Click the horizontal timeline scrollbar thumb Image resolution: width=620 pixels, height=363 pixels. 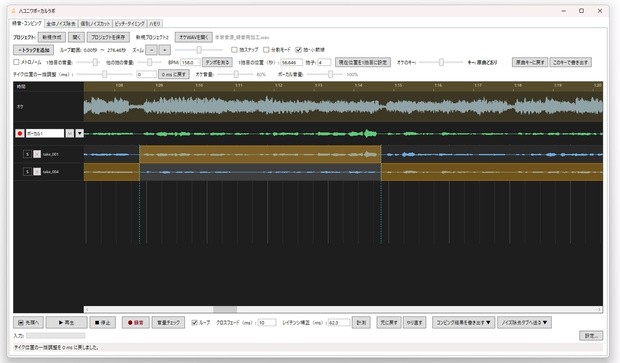(x=225, y=309)
